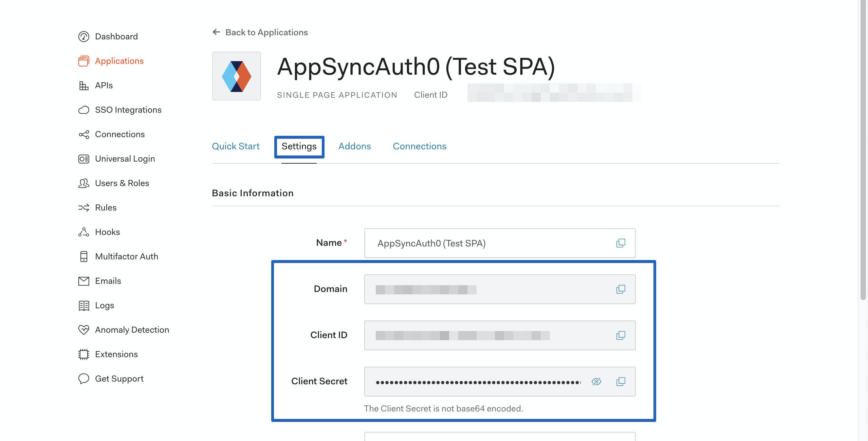Open the Logs section via its book icon
Image resolution: width=868 pixels, height=441 pixels.
tap(84, 305)
